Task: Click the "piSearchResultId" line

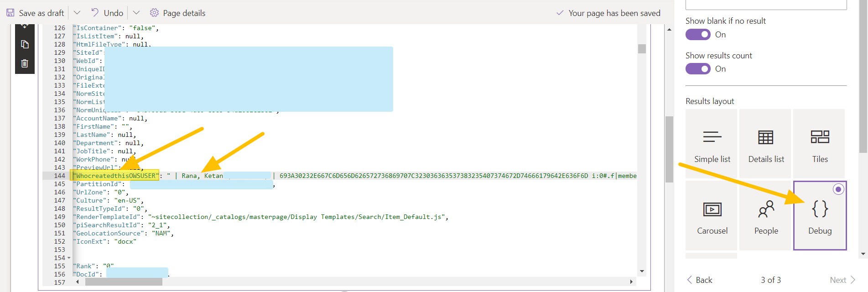Action: [121, 225]
